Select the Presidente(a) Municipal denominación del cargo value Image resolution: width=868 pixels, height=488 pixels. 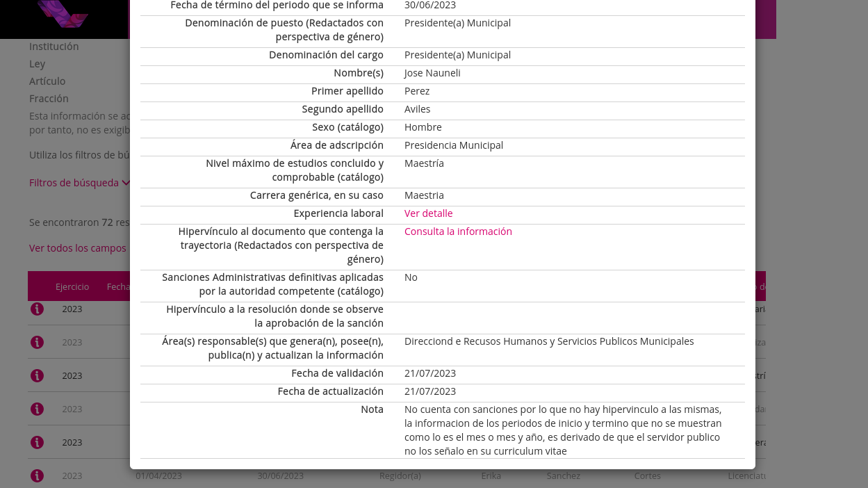(457, 55)
